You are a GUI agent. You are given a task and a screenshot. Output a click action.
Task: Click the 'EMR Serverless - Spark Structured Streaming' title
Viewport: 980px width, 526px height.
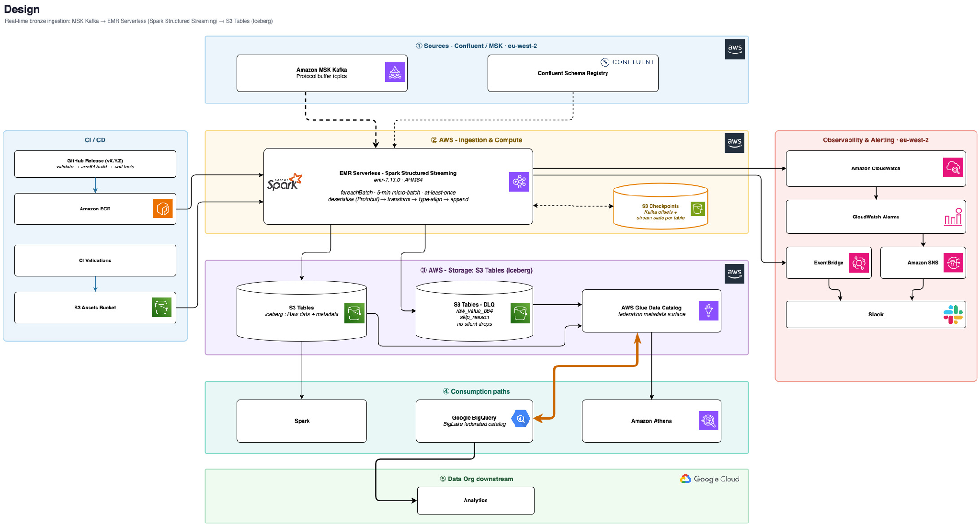click(x=398, y=173)
